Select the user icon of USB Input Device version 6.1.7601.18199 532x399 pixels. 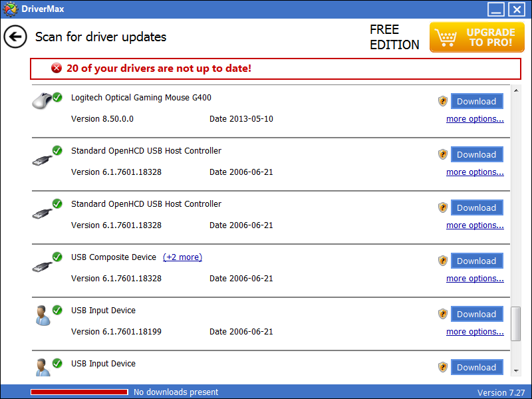tap(43, 315)
